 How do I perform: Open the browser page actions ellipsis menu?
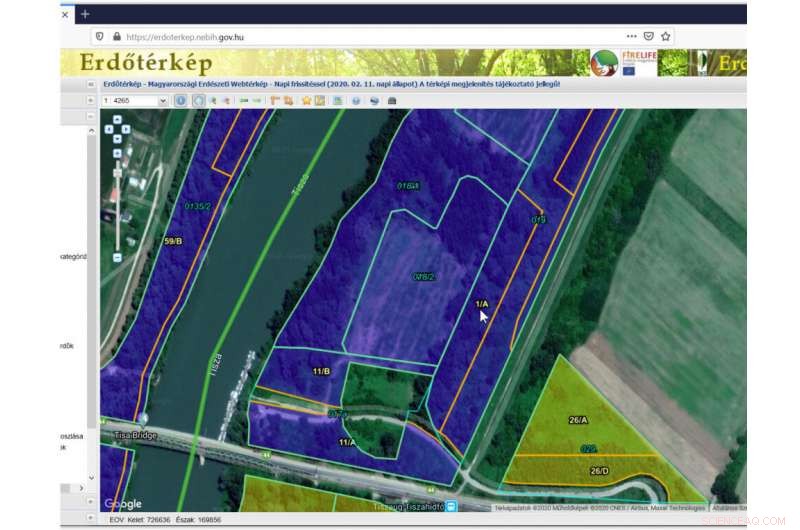click(631, 37)
